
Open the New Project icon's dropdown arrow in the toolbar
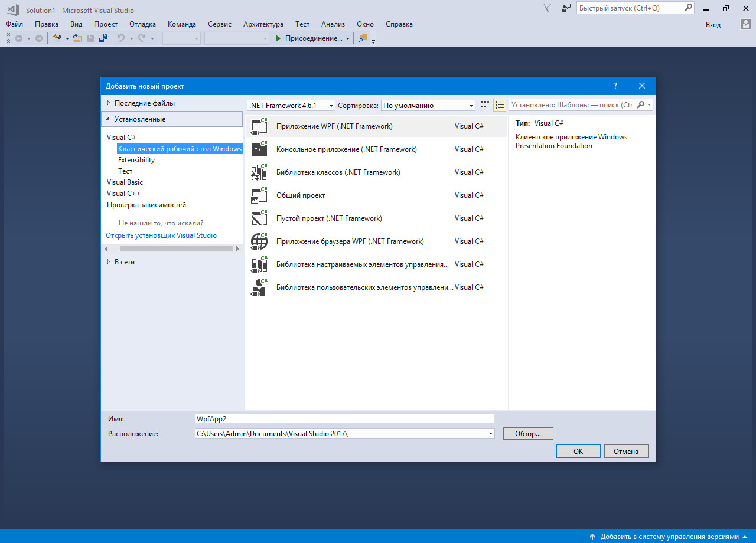[67, 38]
